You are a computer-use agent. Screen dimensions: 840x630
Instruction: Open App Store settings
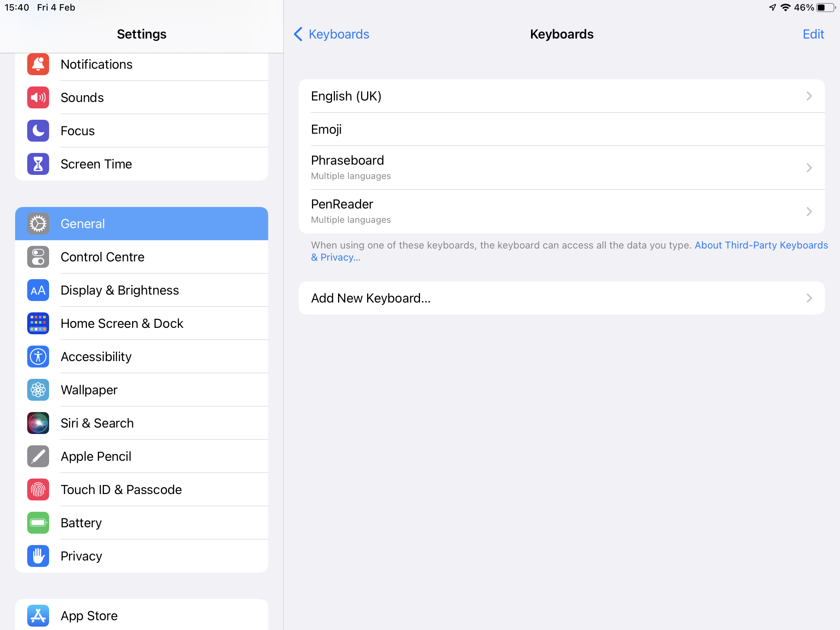pos(142,615)
